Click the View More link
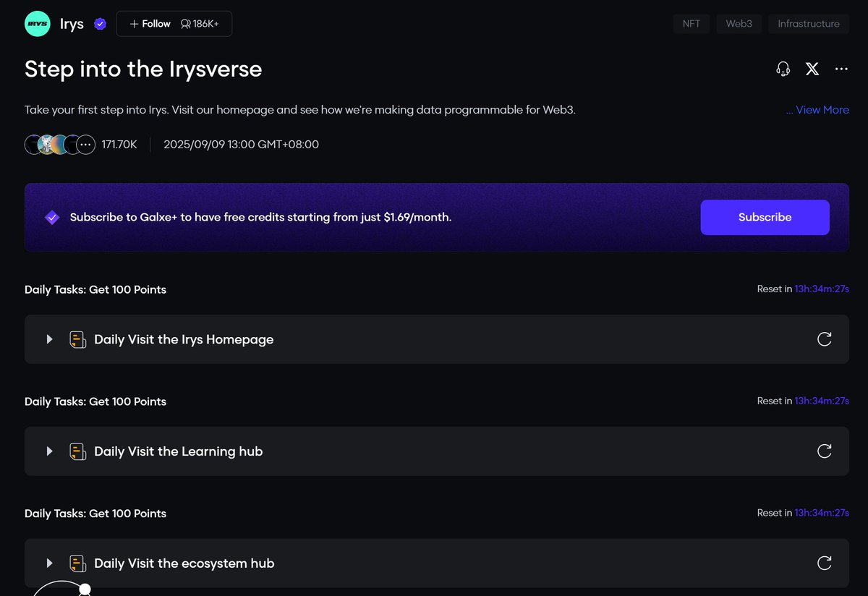Viewport: 868px width, 596px height. pos(817,110)
